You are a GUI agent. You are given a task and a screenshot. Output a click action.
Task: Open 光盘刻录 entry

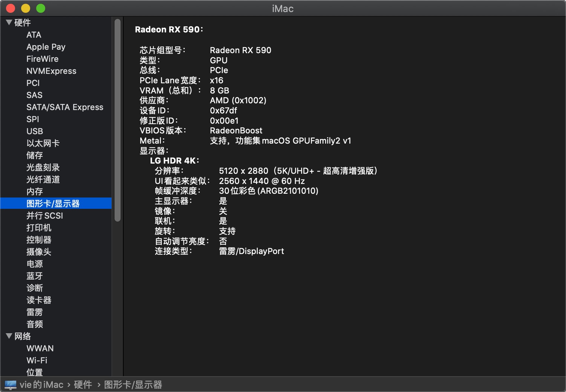(x=43, y=167)
